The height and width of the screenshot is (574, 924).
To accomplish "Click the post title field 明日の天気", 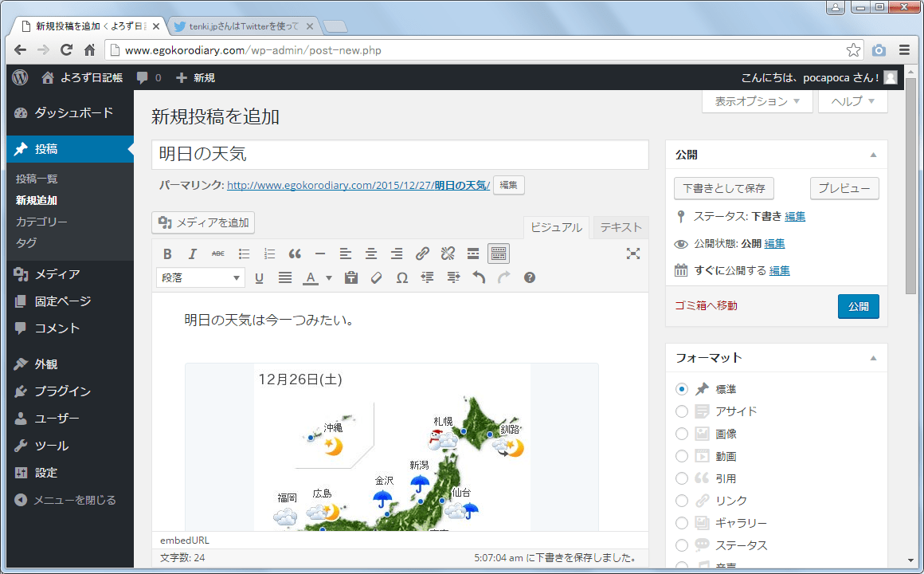I will click(400, 155).
